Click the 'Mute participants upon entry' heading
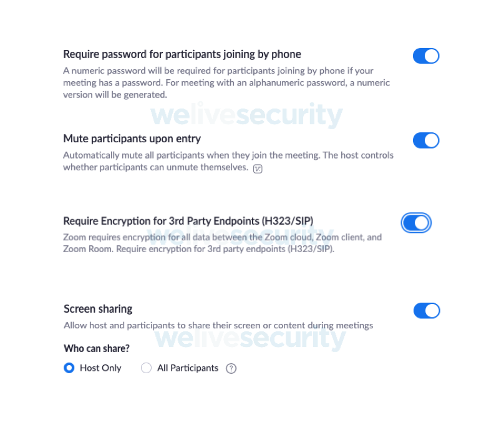 132,139
